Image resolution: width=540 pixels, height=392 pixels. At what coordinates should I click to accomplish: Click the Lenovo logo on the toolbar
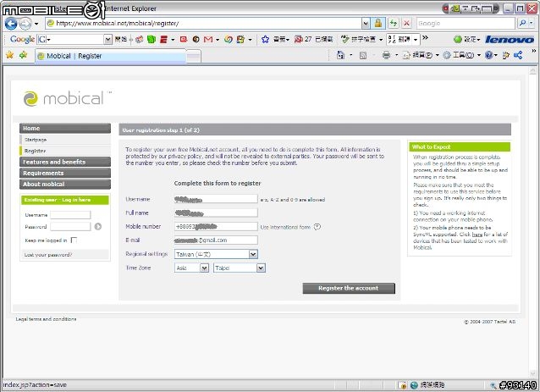[510, 40]
